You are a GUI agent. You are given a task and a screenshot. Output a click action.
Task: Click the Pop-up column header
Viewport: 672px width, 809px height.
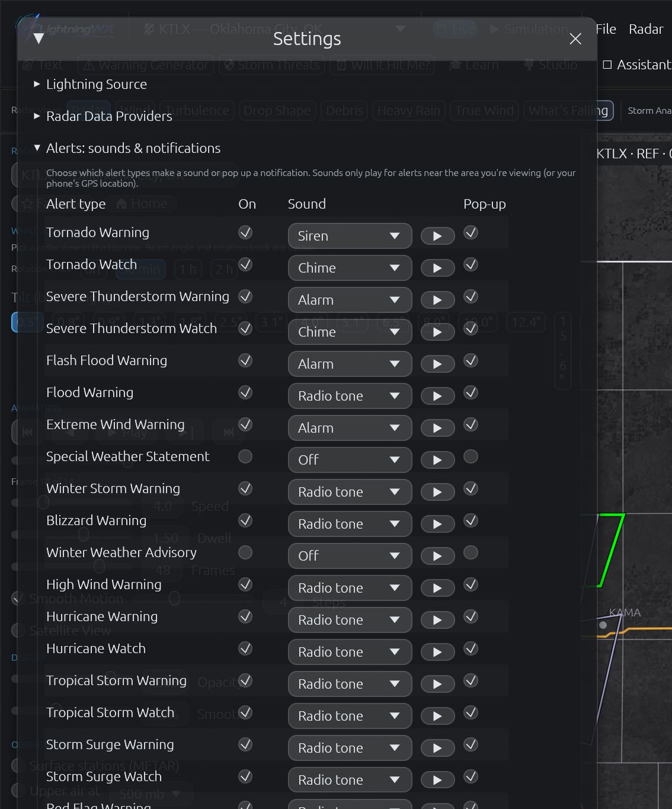(x=485, y=204)
